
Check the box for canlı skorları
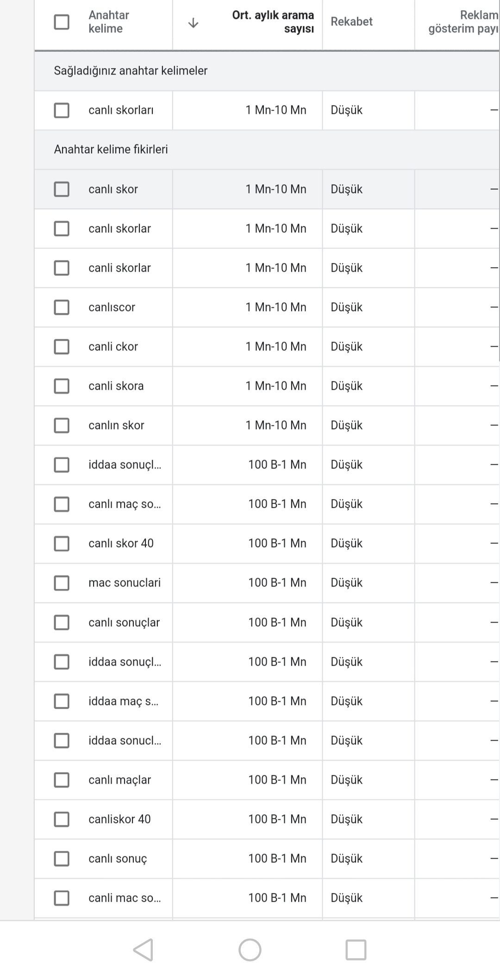[x=62, y=110]
